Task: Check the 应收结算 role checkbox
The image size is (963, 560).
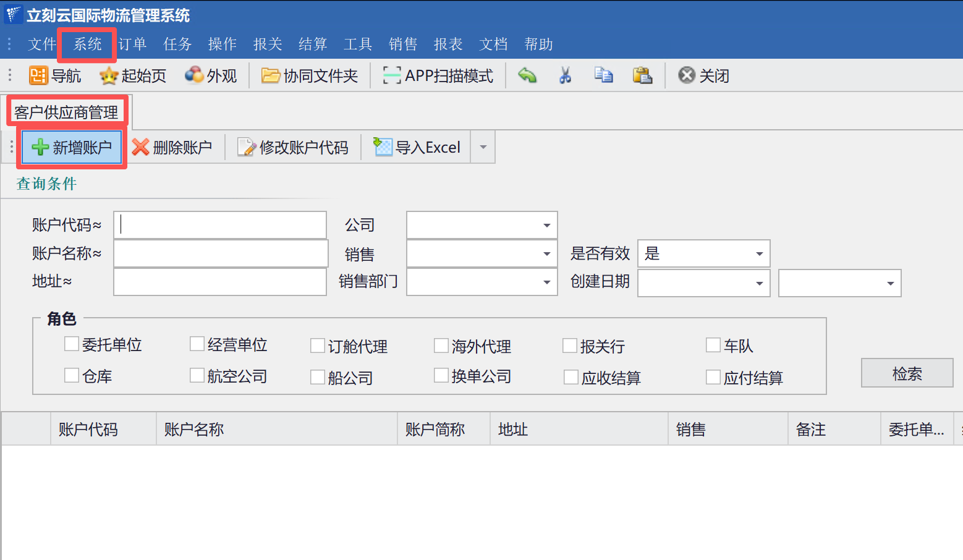Action: (x=571, y=377)
